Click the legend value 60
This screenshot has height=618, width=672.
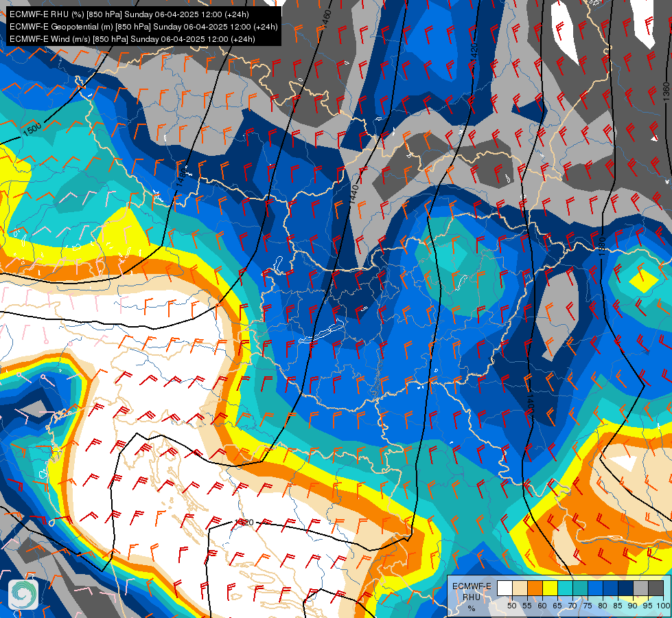pyautogui.click(x=542, y=606)
